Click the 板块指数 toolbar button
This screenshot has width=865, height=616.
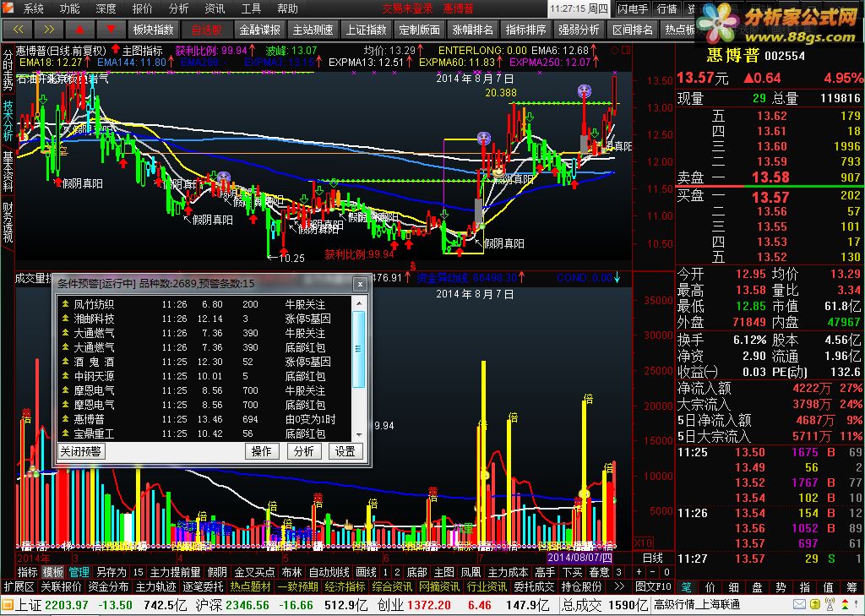154,30
